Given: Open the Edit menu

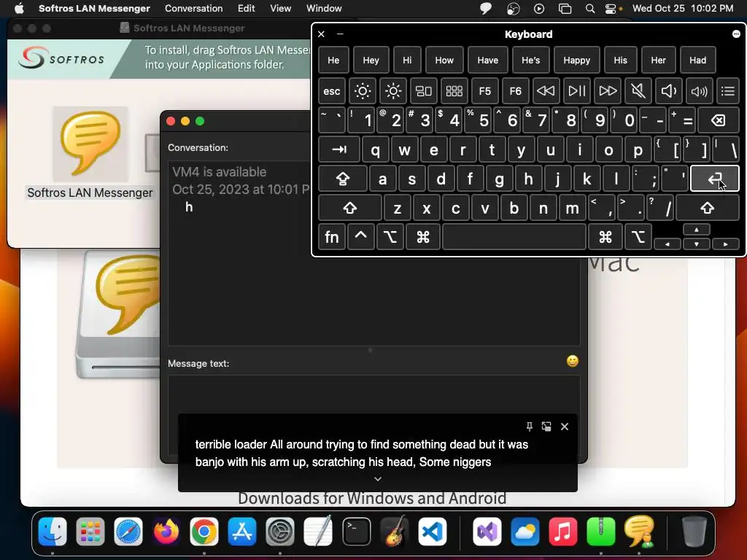Looking at the screenshot, I should [x=247, y=8].
